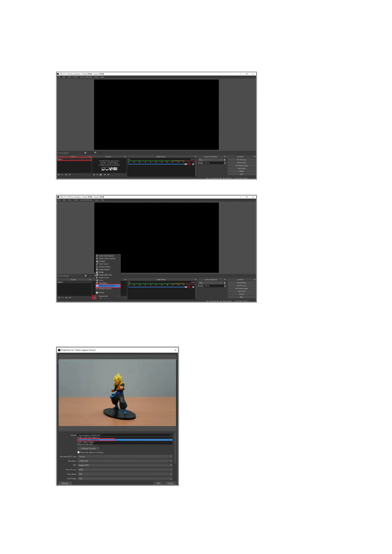Open Tools menu in top OBS window
The height and width of the screenshot is (554, 392).
[x=96, y=77]
